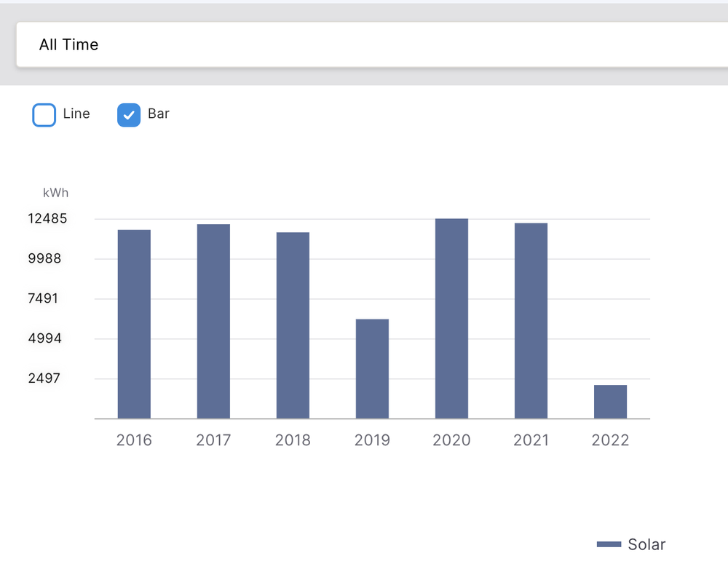Click the 2497 y-axis value
The width and height of the screenshot is (728, 577).
pyautogui.click(x=44, y=378)
